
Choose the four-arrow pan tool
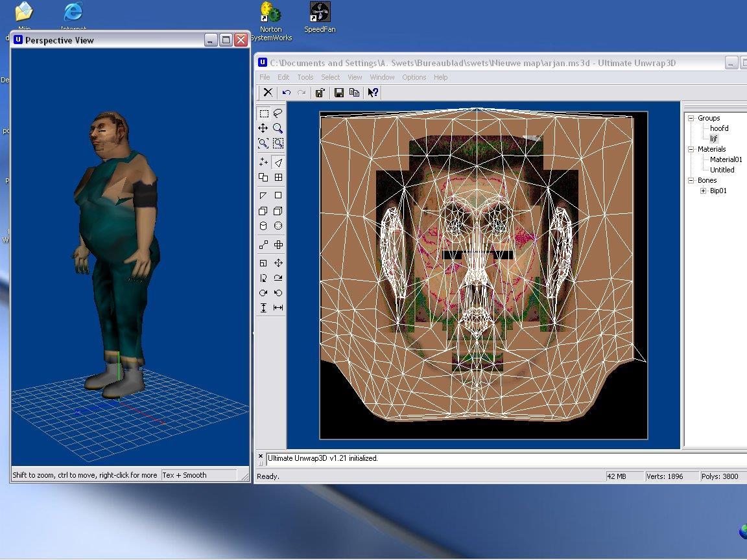tap(263, 128)
